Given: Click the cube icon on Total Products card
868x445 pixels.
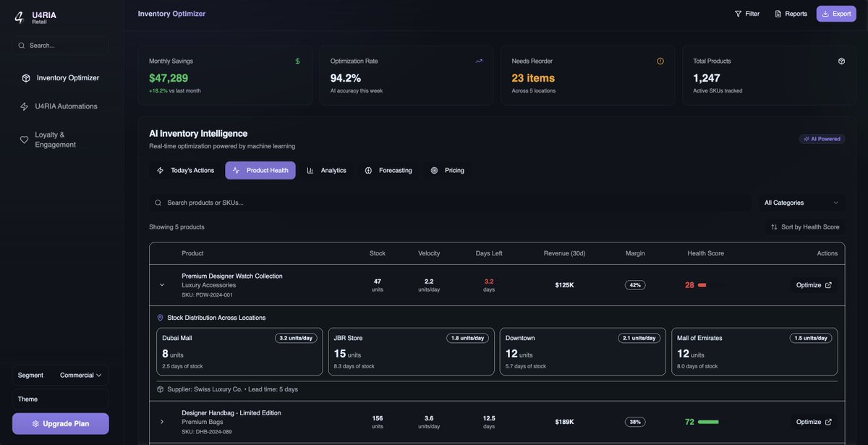Looking at the screenshot, I should (842, 61).
